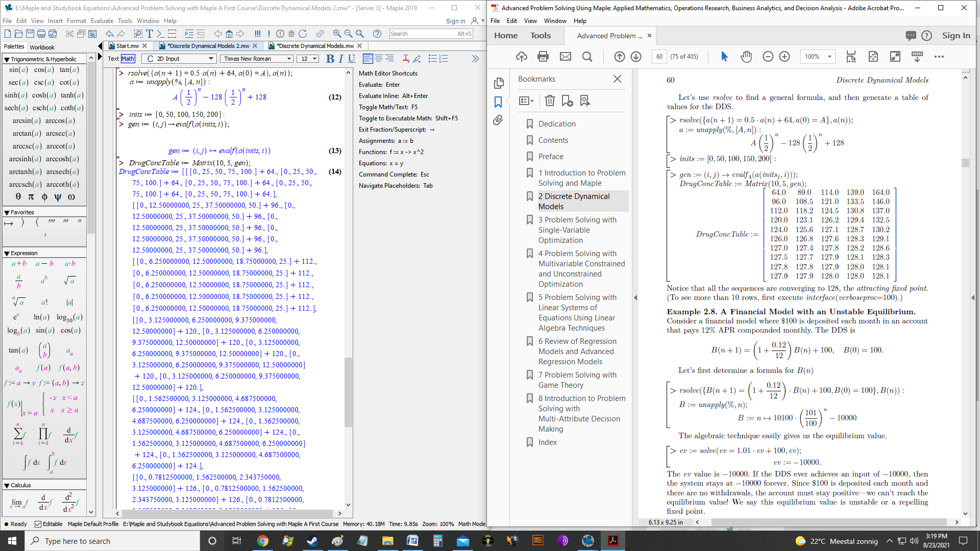Screen dimensions: 980x551
Task: Print the PDF in Acrobat
Action: click(543, 57)
